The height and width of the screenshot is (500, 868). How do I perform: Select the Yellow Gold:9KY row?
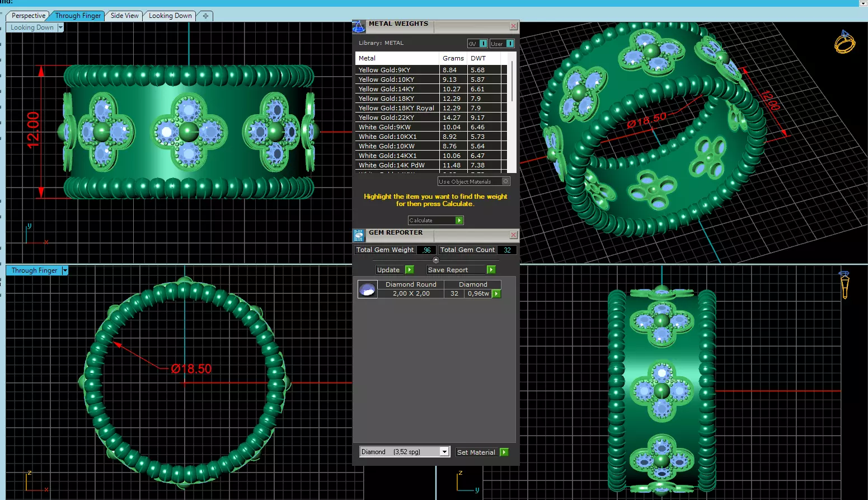click(431, 70)
